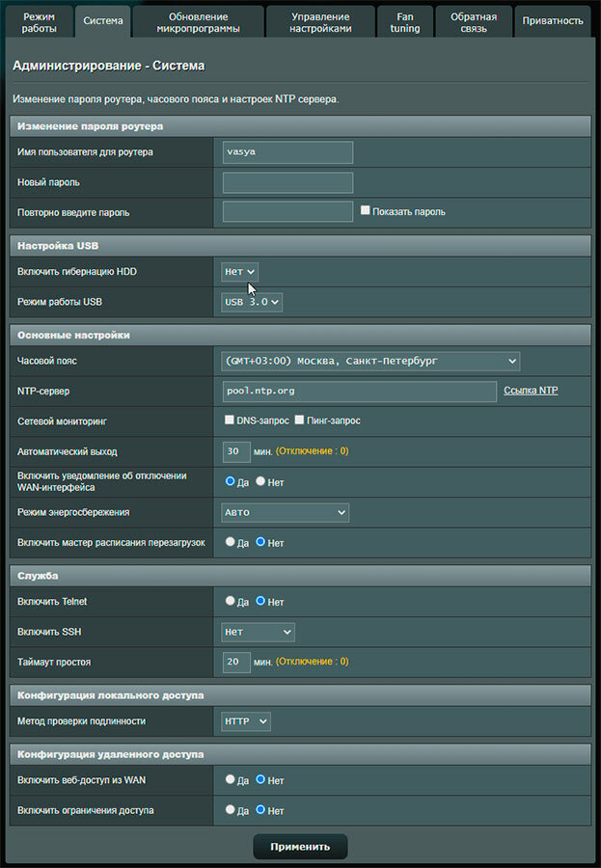Select Да for Включить Telnet
The width and height of the screenshot is (601, 868).
(230, 601)
